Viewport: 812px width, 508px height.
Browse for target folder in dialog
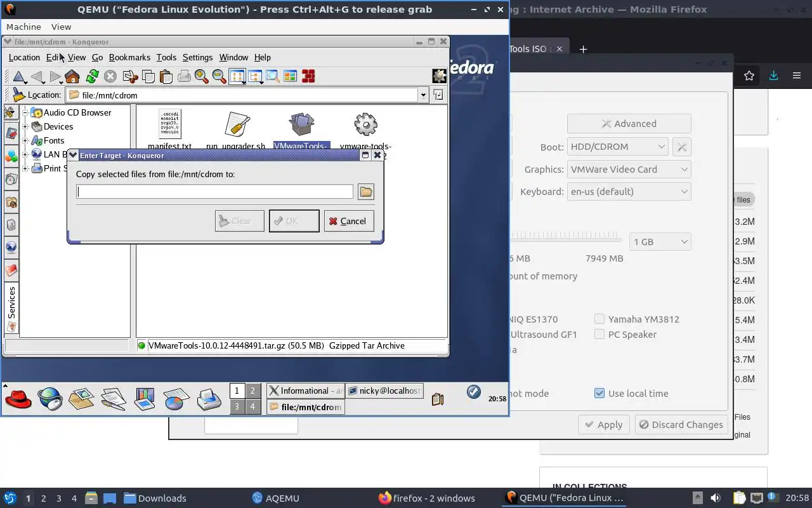(x=366, y=192)
